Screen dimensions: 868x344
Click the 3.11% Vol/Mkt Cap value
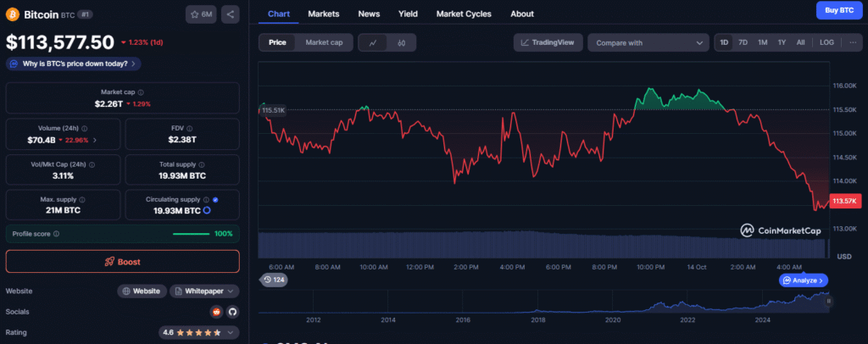click(63, 176)
